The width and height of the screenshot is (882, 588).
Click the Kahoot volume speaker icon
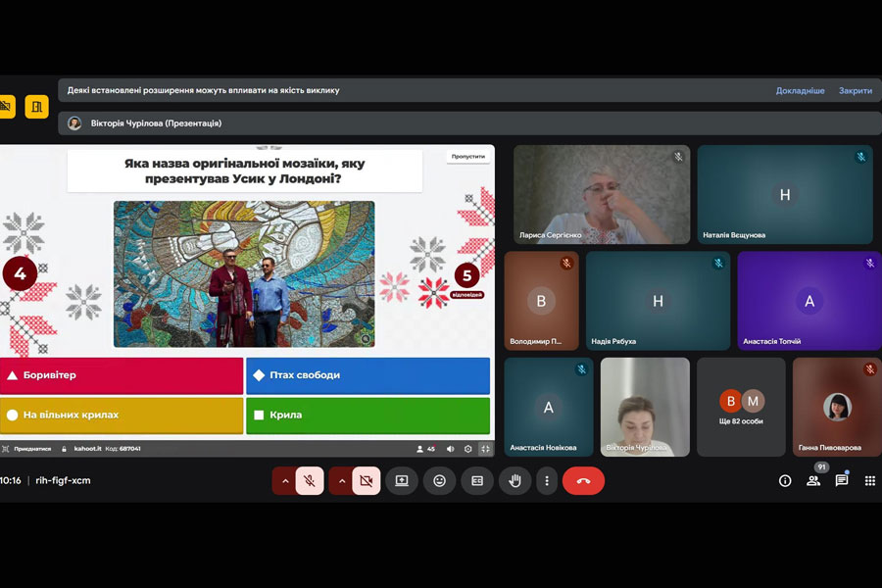[x=450, y=449]
